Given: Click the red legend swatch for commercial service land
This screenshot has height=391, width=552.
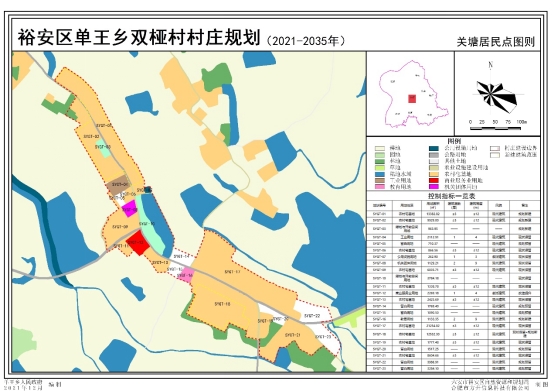Looking at the screenshot, I should click(x=434, y=180).
